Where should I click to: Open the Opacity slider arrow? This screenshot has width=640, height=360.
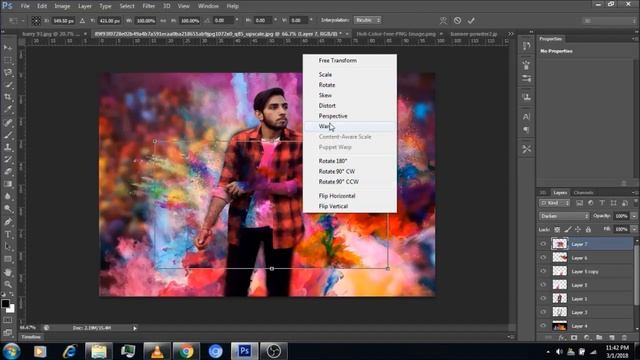pos(634,216)
